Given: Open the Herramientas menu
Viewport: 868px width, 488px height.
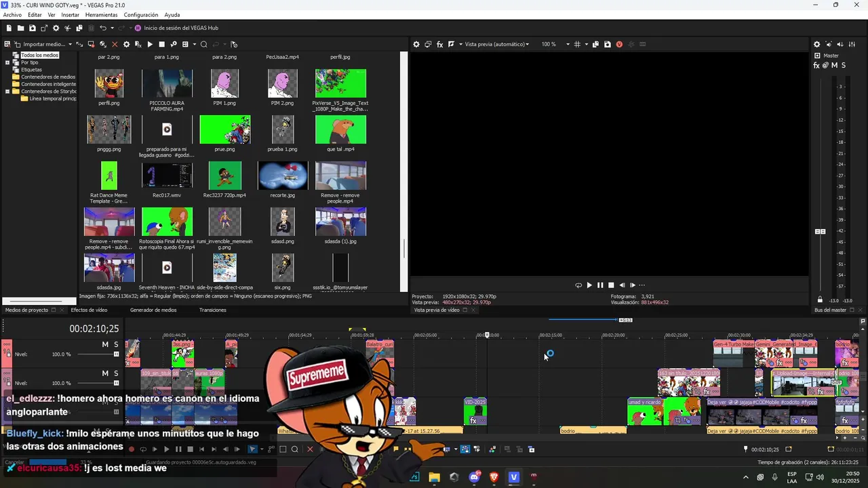Looking at the screenshot, I should tap(101, 14).
